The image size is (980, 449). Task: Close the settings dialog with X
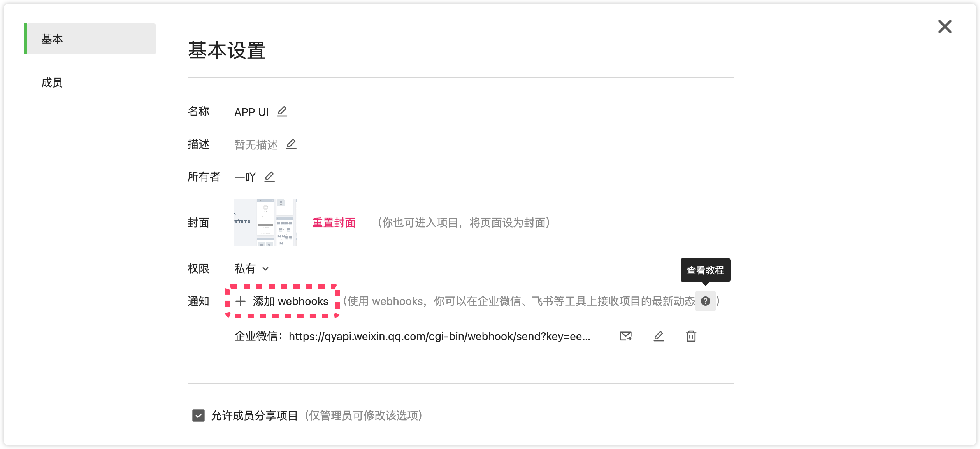click(x=945, y=27)
